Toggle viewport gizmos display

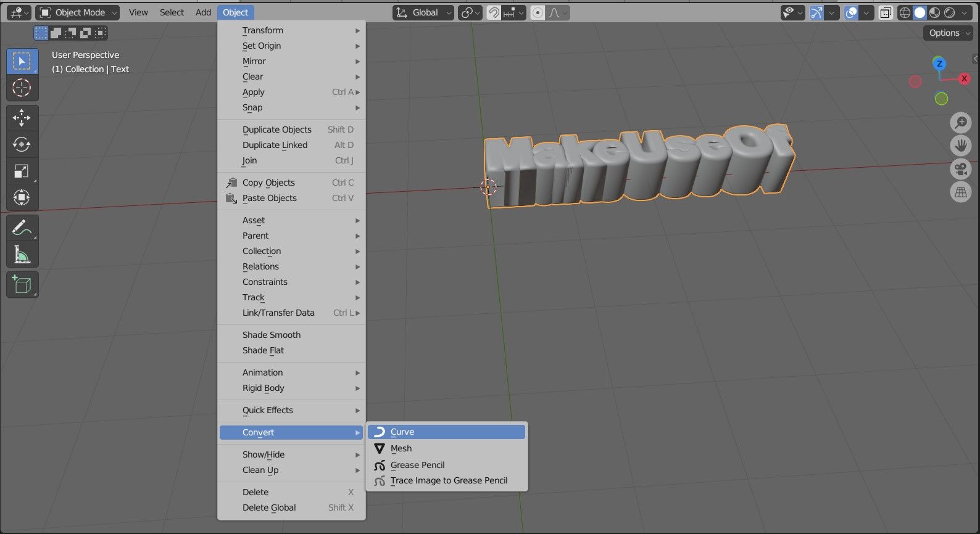click(816, 12)
